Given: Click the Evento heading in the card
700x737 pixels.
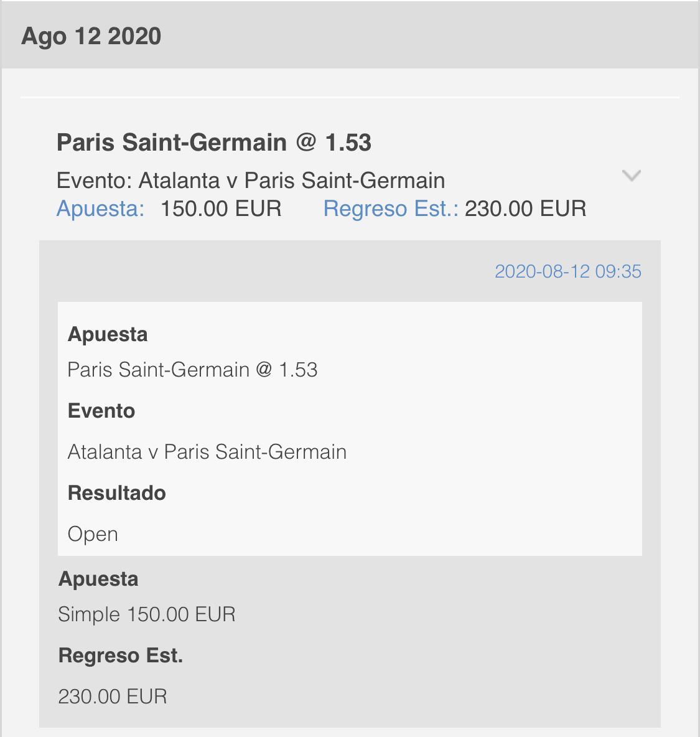Looking at the screenshot, I should (x=101, y=411).
